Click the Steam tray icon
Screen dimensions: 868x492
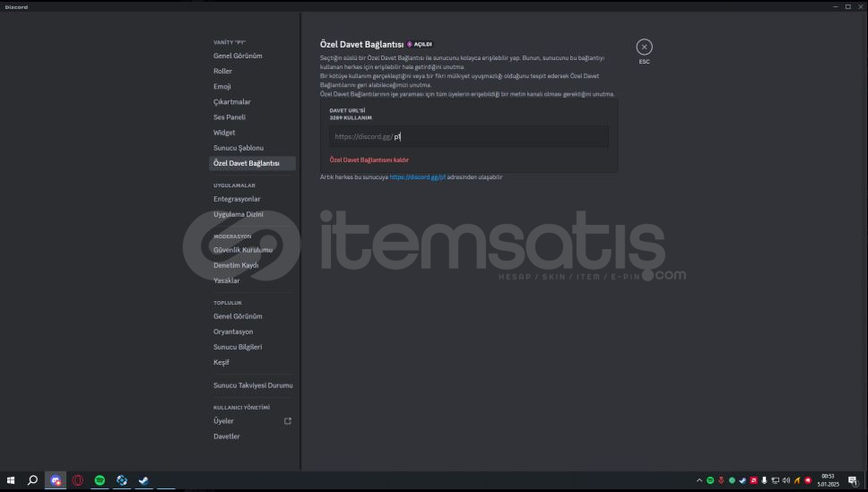[x=742, y=480]
